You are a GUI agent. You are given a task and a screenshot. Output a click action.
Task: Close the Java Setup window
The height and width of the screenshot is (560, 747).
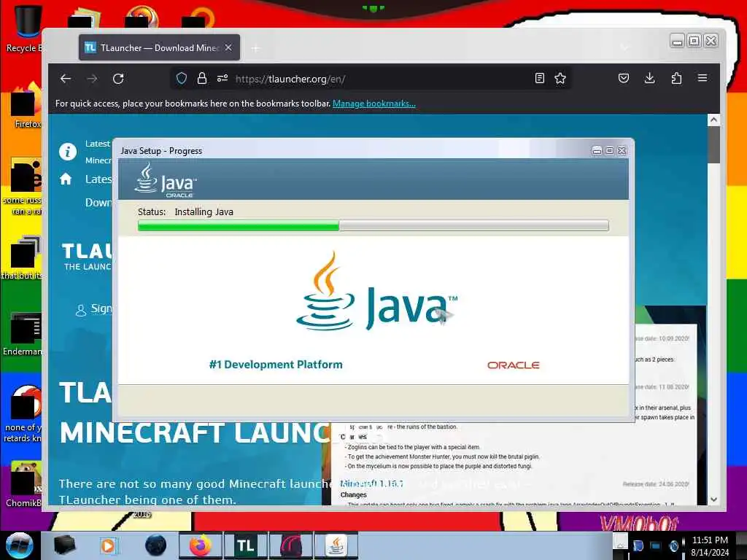[x=622, y=150]
